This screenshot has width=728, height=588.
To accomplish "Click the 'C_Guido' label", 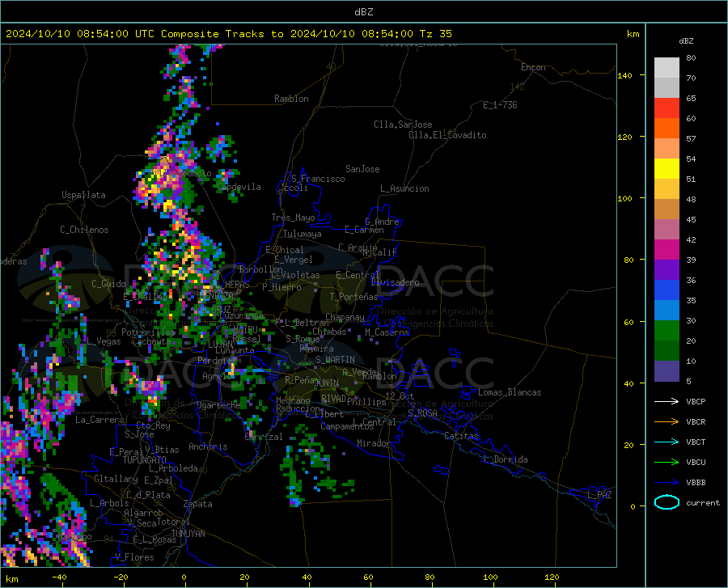I will tap(108, 284).
